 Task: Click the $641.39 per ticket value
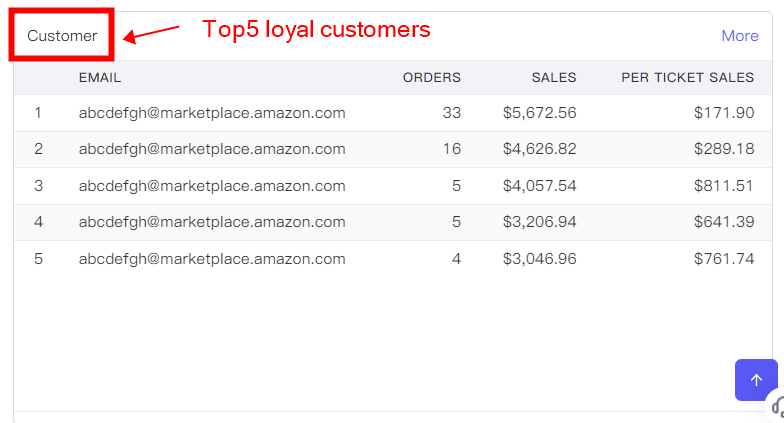[724, 222]
